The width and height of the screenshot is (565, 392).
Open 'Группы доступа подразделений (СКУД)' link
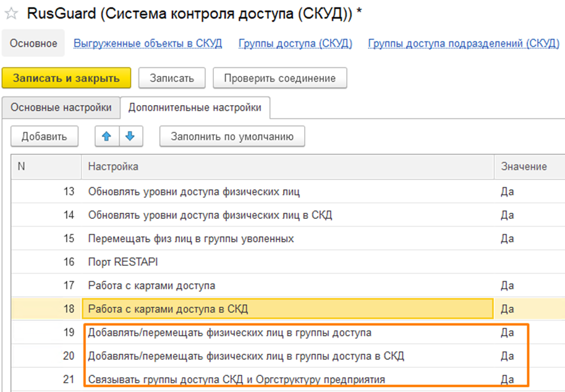click(464, 44)
